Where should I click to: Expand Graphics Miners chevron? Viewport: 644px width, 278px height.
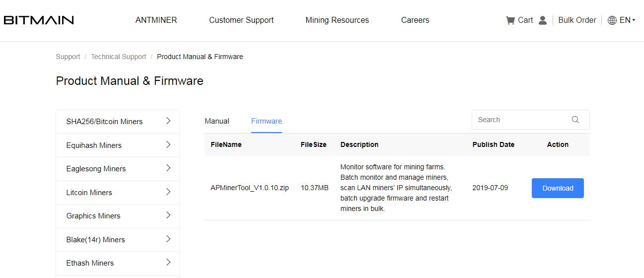(168, 215)
